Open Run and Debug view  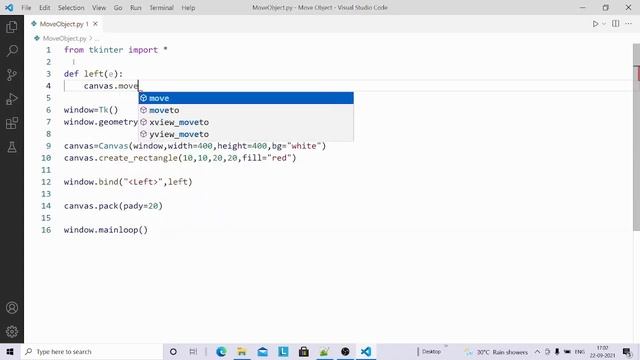point(12,99)
